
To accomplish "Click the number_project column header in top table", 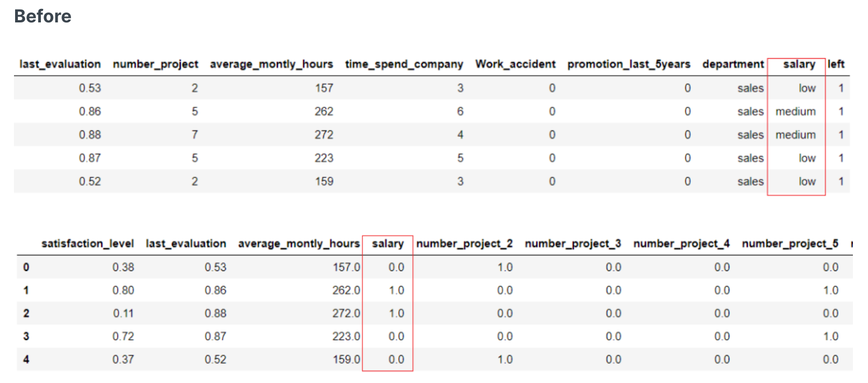I will [155, 64].
